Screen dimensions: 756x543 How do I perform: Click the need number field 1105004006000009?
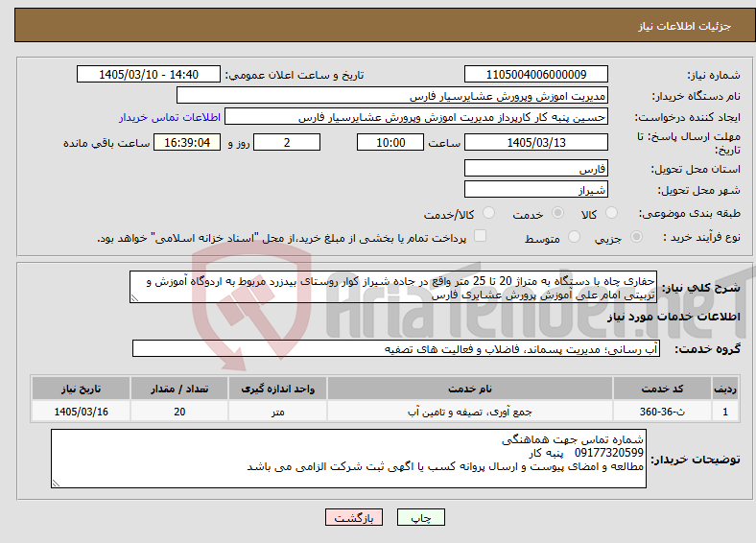click(536, 74)
